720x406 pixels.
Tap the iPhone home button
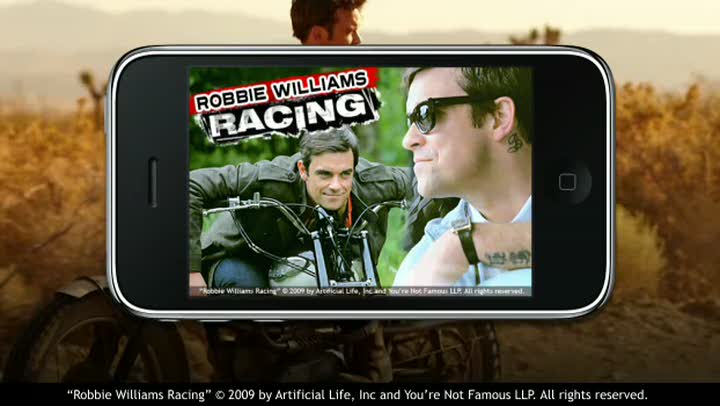pos(568,182)
